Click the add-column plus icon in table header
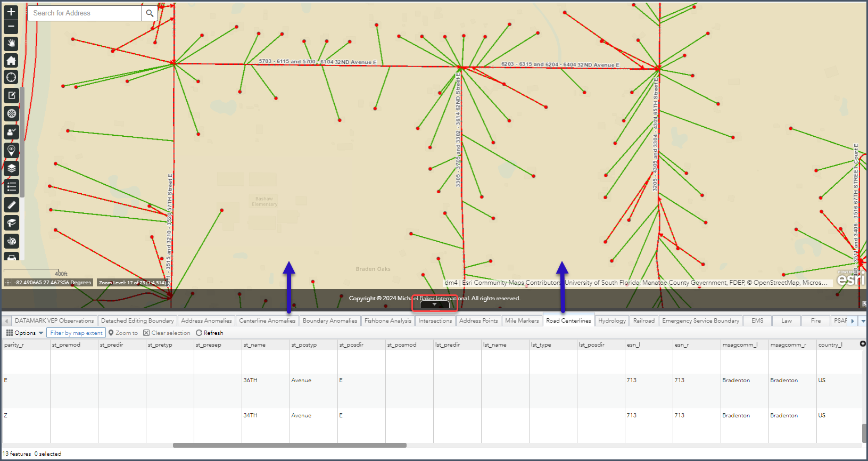This screenshot has width=868, height=461. tap(863, 344)
